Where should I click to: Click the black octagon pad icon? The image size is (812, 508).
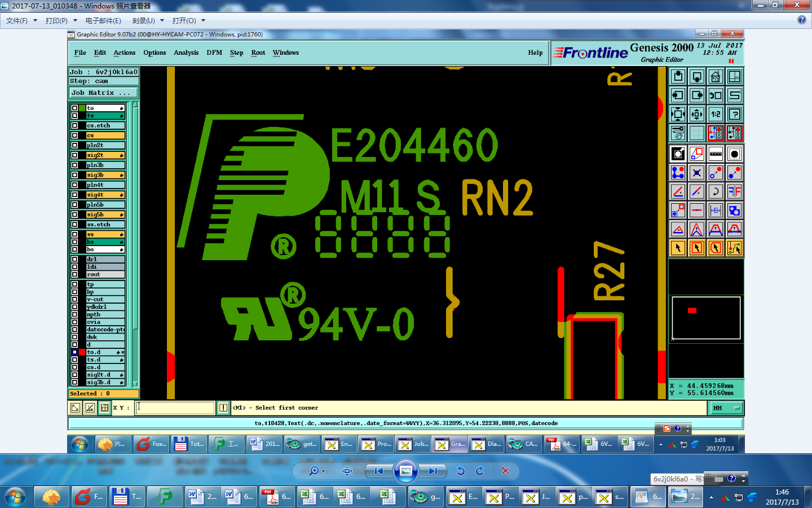point(734,154)
